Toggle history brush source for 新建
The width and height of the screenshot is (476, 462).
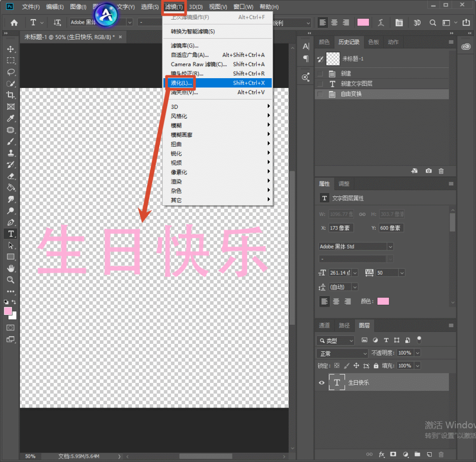point(320,74)
